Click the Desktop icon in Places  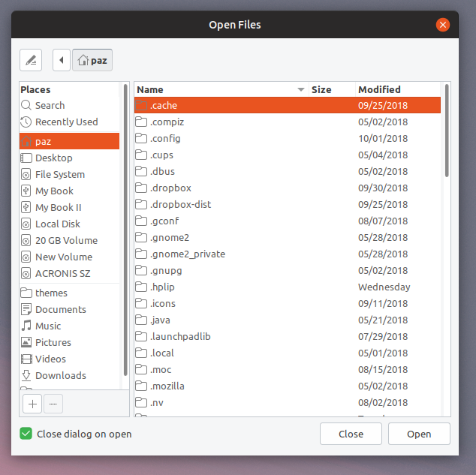coord(26,158)
